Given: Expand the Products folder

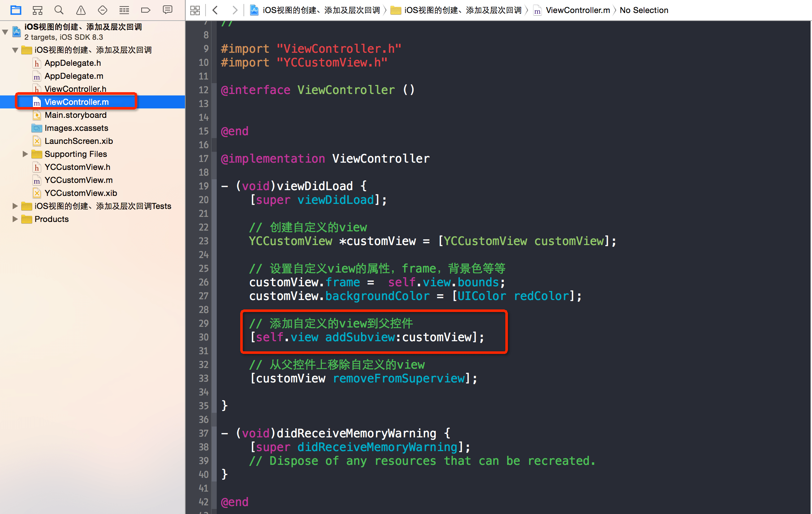Looking at the screenshot, I should click(15, 219).
